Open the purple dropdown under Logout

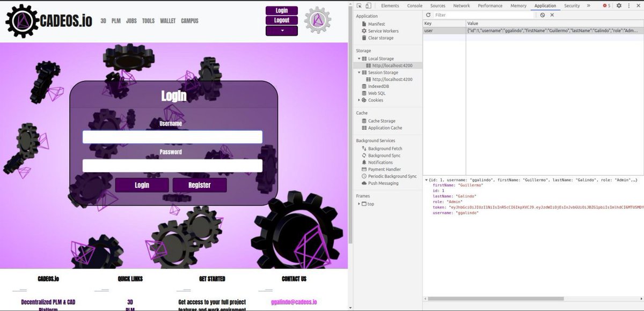(x=282, y=31)
